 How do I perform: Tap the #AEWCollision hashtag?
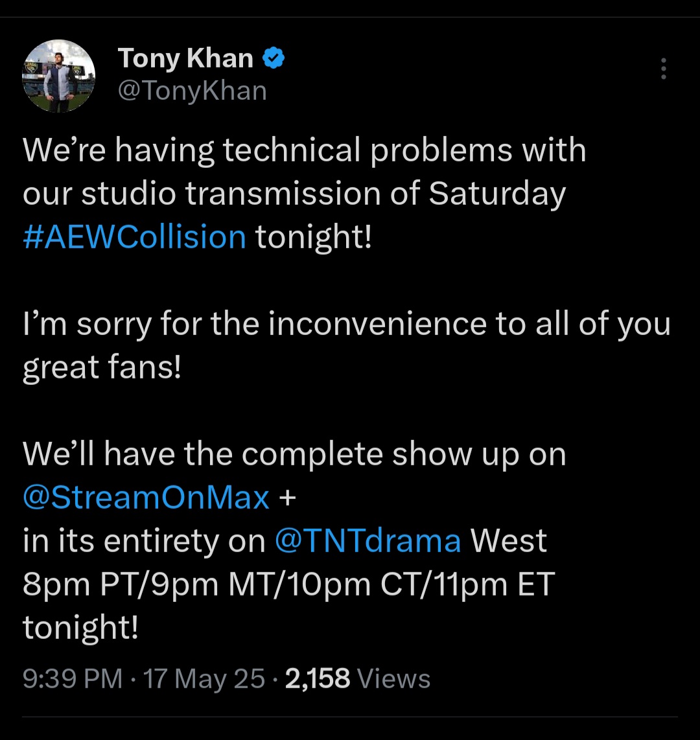coord(134,237)
